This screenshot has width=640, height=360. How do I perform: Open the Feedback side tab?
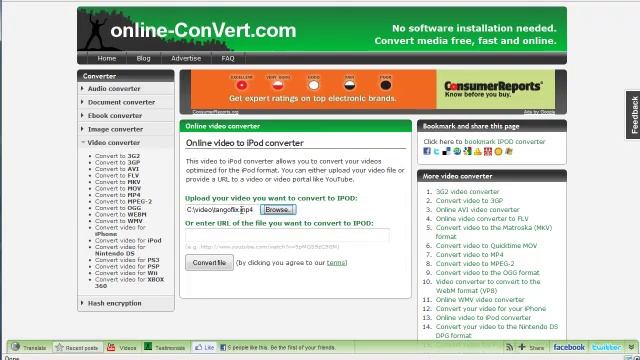point(634,115)
